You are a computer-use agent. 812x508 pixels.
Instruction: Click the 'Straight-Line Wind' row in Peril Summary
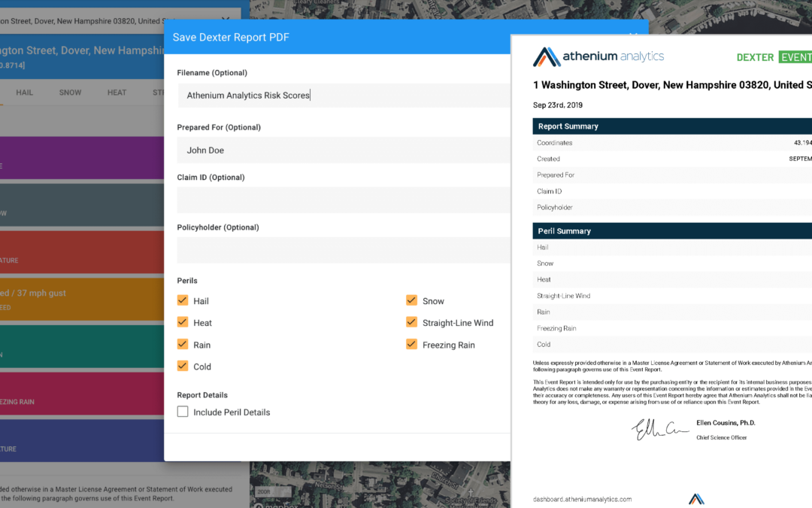(672, 296)
